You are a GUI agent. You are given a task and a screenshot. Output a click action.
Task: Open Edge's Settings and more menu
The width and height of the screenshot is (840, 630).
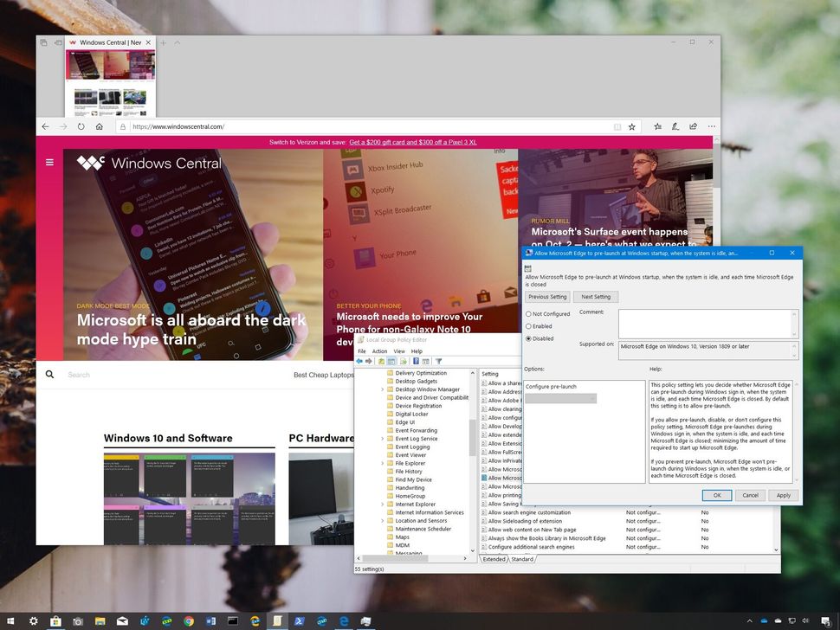712,126
